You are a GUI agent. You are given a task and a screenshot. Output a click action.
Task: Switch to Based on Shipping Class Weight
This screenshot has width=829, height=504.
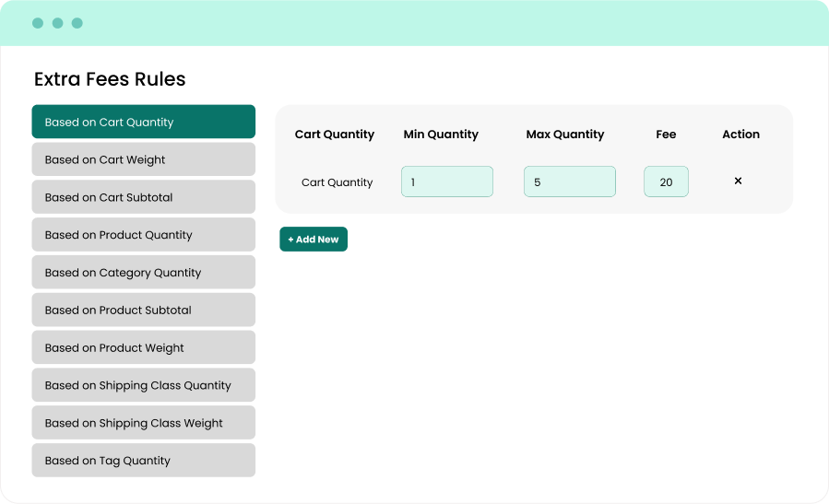click(143, 423)
